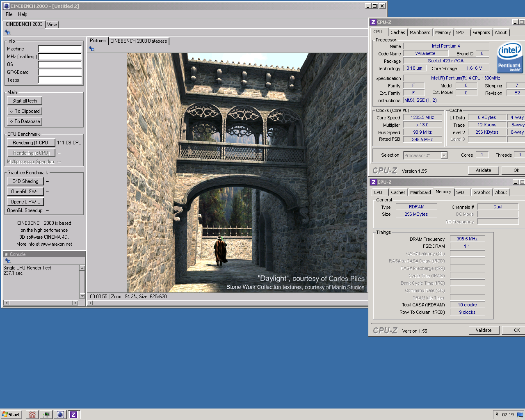Switch to About tab in upper CPU-Z window
The image size is (525, 420).
[x=501, y=32]
